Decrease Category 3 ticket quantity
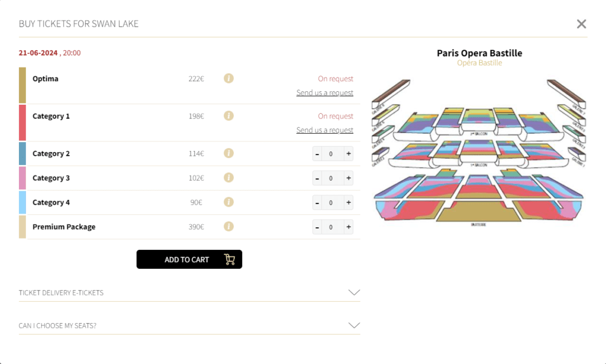606x364 pixels. (318, 178)
